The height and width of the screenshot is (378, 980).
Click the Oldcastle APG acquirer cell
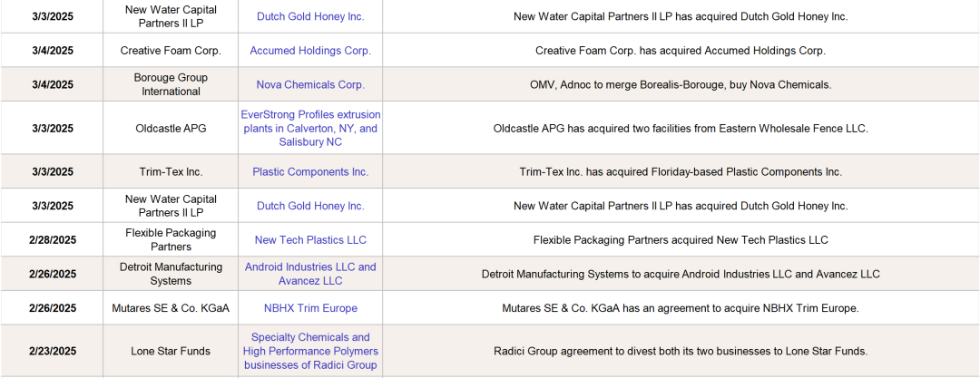(x=171, y=129)
